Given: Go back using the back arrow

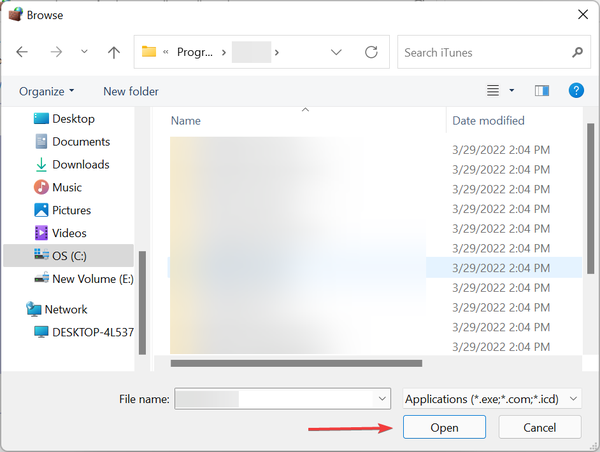Looking at the screenshot, I should (x=22, y=52).
